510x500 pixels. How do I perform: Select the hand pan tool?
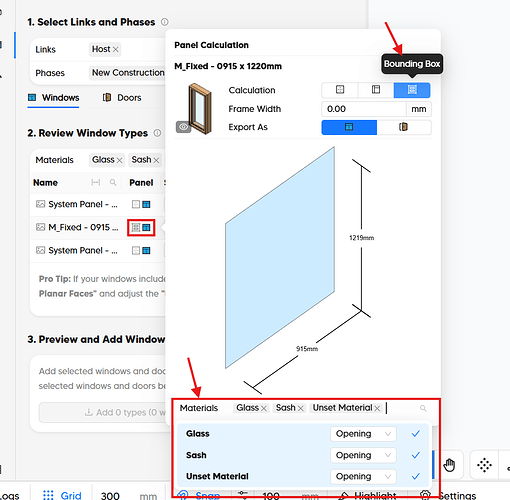(x=449, y=465)
